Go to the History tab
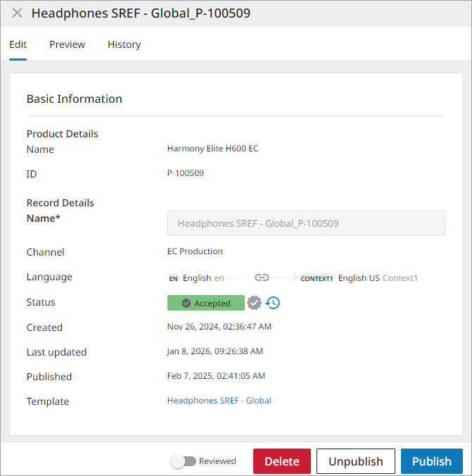Image resolution: width=472 pixels, height=476 pixels. coord(124,44)
